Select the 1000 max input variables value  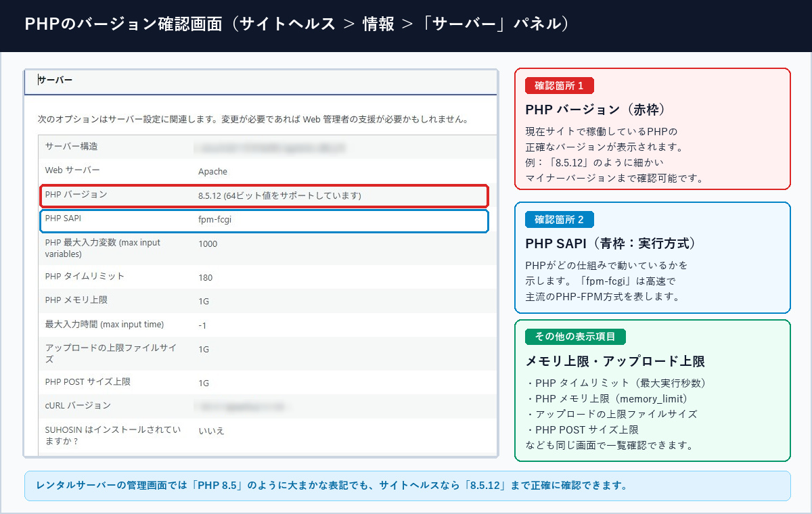click(208, 244)
